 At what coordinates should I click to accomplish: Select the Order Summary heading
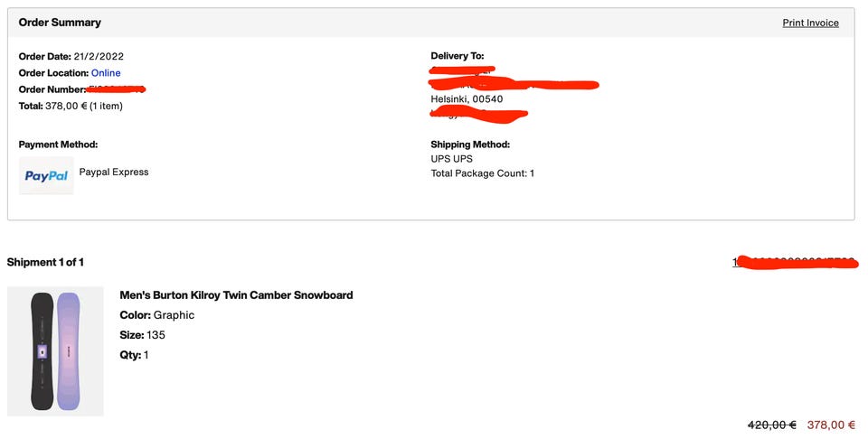pyautogui.click(x=60, y=23)
